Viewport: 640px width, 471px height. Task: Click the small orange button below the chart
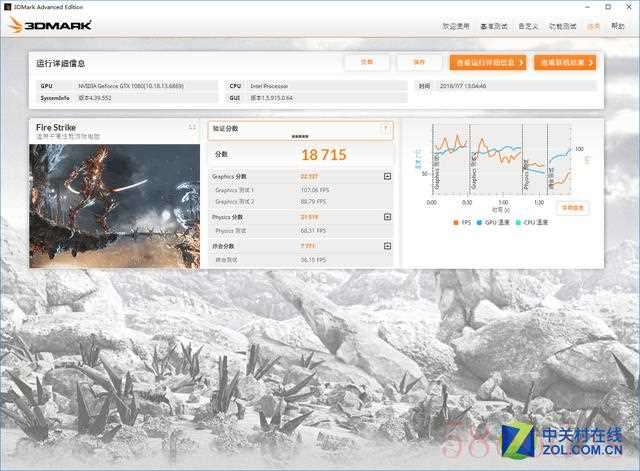[573, 208]
